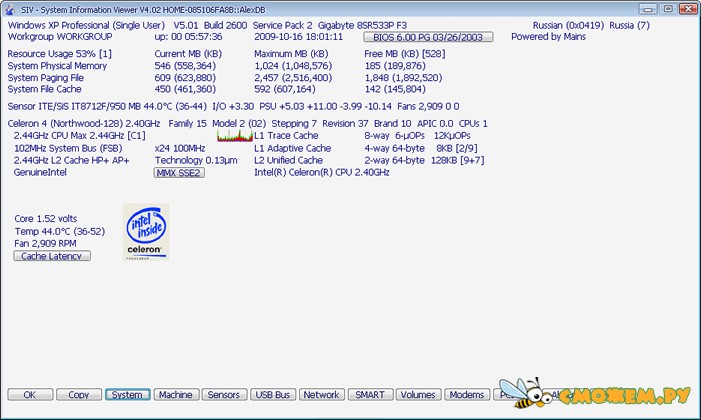Image resolution: width=701 pixels, height=420 pixels.
Task: Click 'Russian (0x0419)' text
Action: 568,25
